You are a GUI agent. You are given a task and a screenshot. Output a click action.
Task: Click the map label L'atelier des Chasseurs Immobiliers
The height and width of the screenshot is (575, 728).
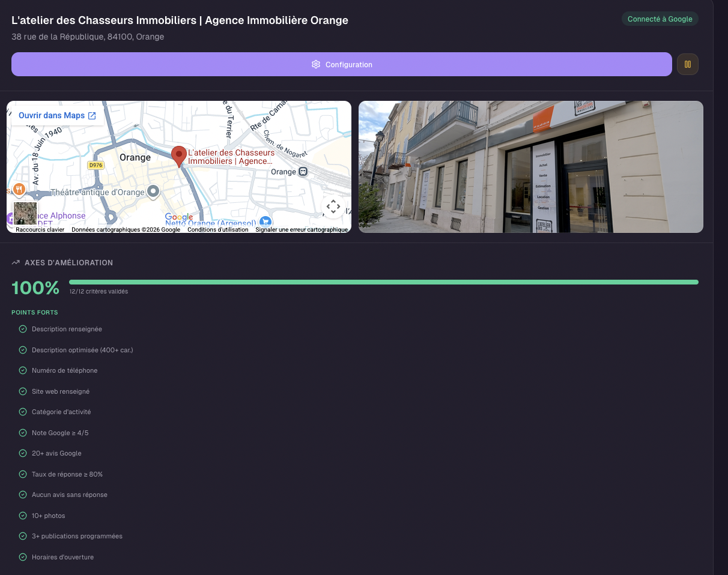pyautogui.click(x=231, y=157)
